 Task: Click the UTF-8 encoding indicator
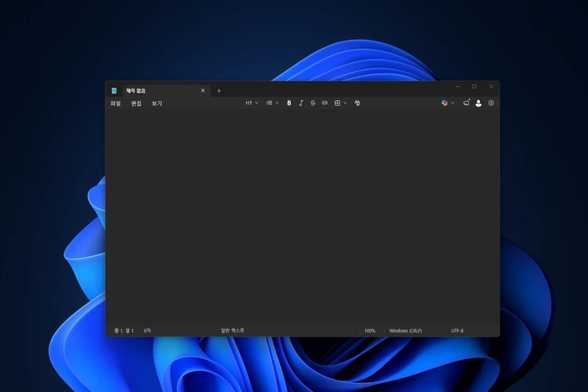coord(457,331)
